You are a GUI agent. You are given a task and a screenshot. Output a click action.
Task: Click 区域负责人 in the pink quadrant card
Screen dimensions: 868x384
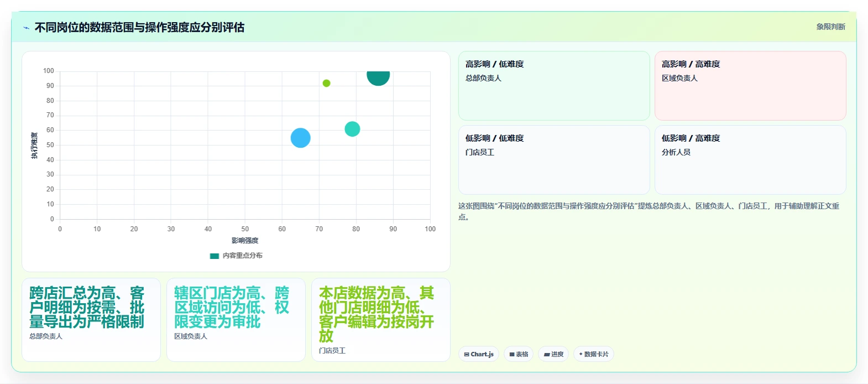click(679, 78)
